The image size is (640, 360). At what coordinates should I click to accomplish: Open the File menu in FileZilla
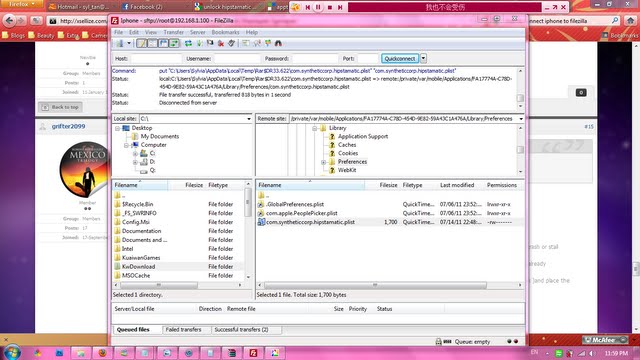pos(118,32)
